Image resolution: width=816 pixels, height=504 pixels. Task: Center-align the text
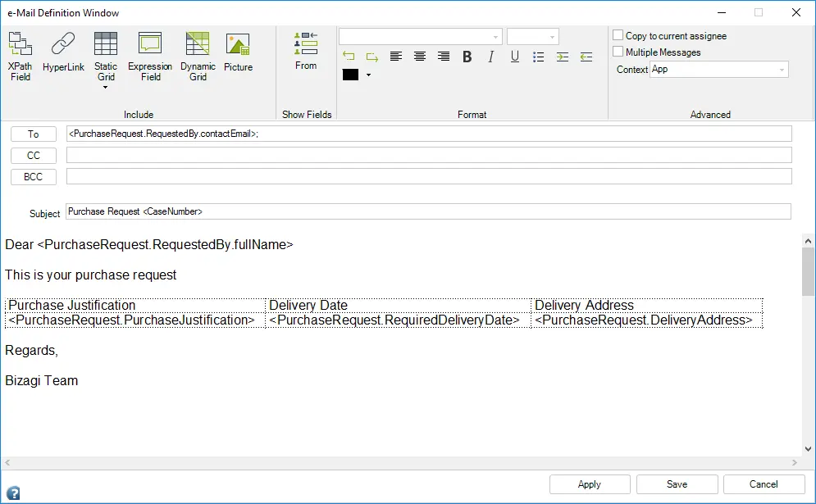pyautogui.click(x=419, y=57)
